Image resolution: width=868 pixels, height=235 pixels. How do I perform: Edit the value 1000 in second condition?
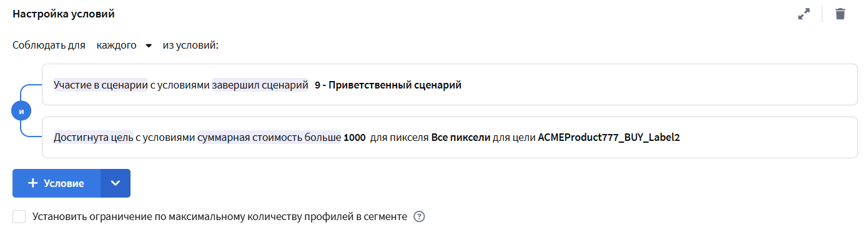click(x=355, y=137)
